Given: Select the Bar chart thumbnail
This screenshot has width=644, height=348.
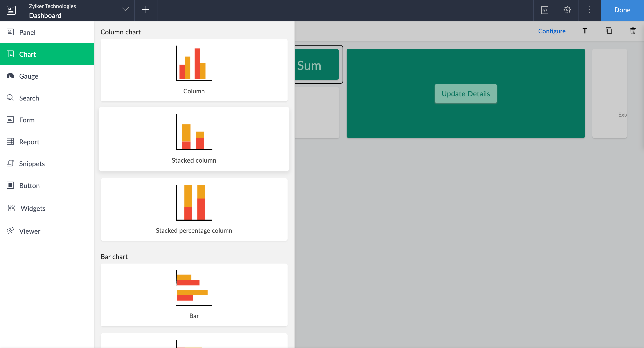Looking at the screenshot, I should 194,295.
